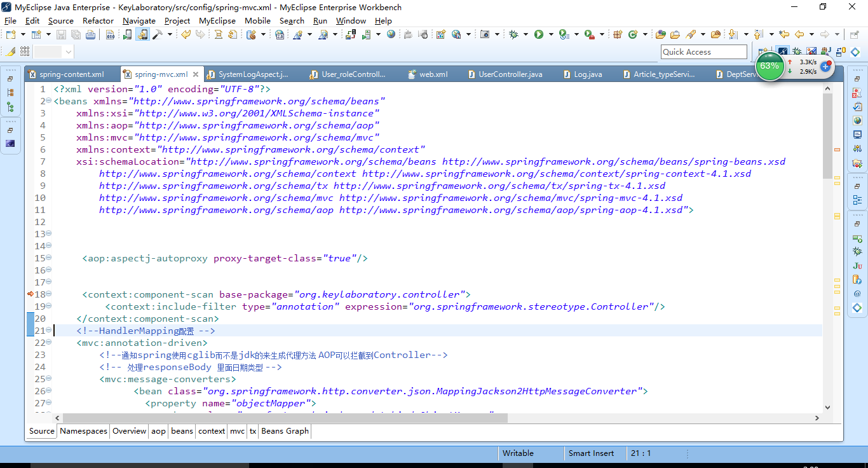Click the Open Perspective button icon
868x468 pixels.
pyautogui.click(x=763, y=52)
